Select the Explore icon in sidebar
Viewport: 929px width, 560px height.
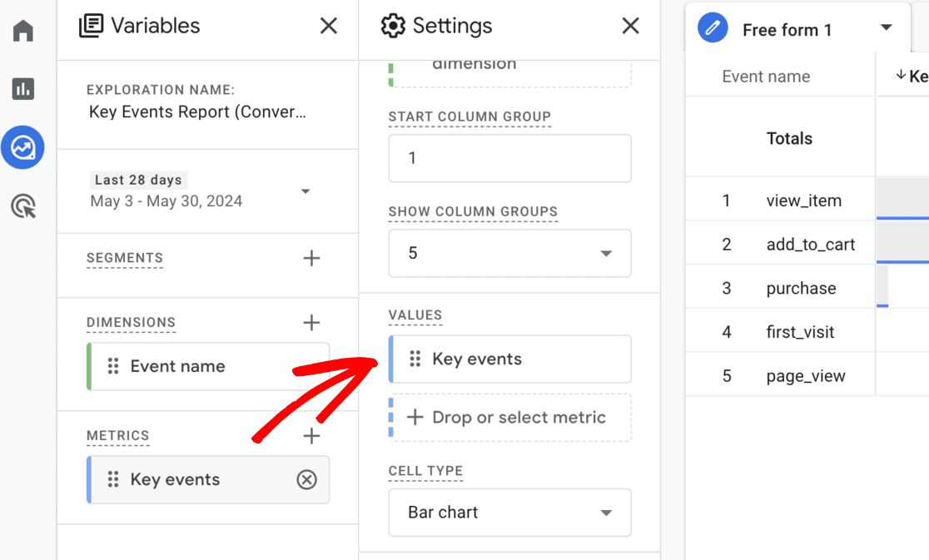pyautogui.click(x=23, y=148)
